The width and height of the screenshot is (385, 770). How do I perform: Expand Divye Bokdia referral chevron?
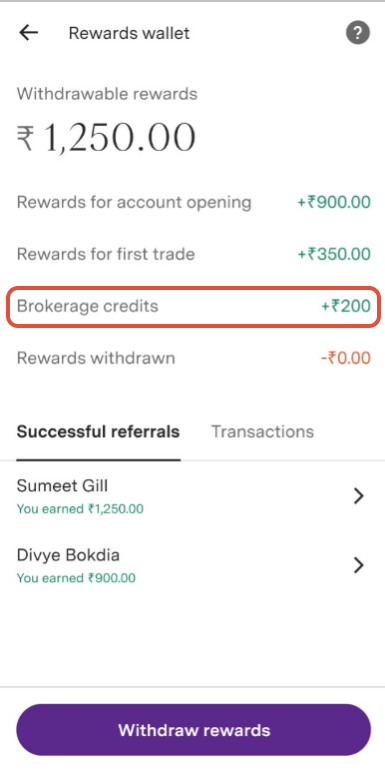click(359, 565)
